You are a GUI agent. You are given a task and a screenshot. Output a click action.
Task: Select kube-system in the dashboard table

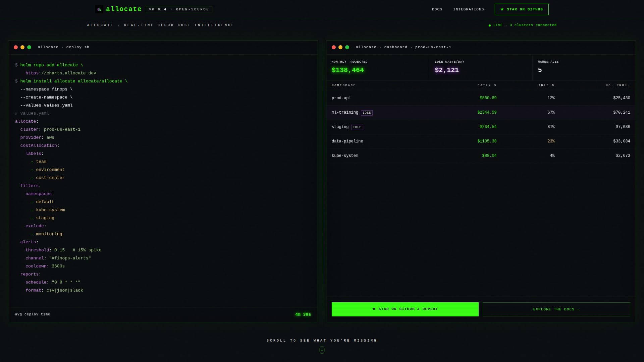point(345,156)
